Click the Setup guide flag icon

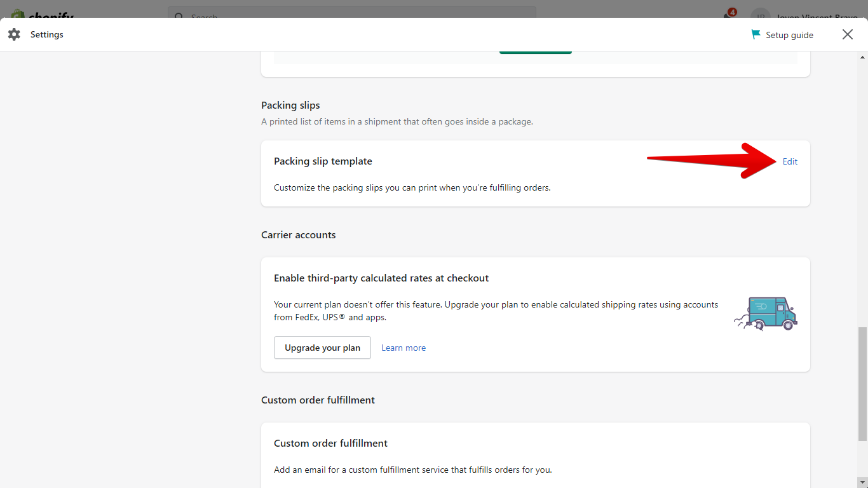click(x=756, y=34)
